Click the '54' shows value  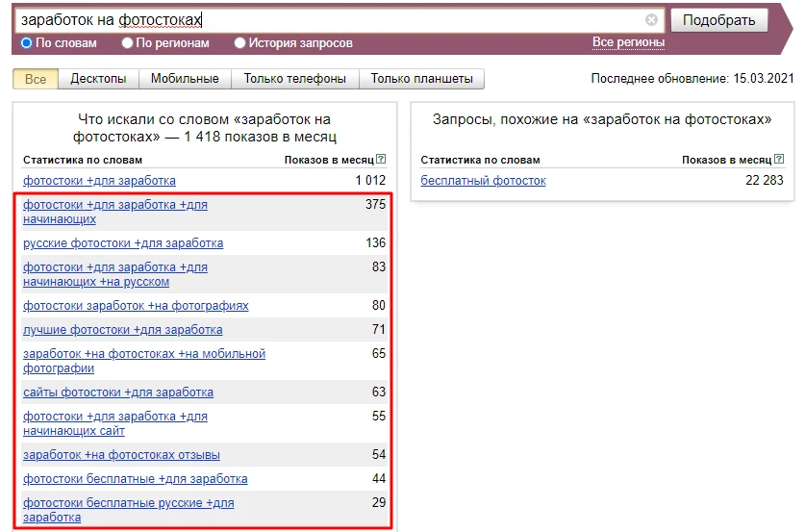tap(379, 454)
